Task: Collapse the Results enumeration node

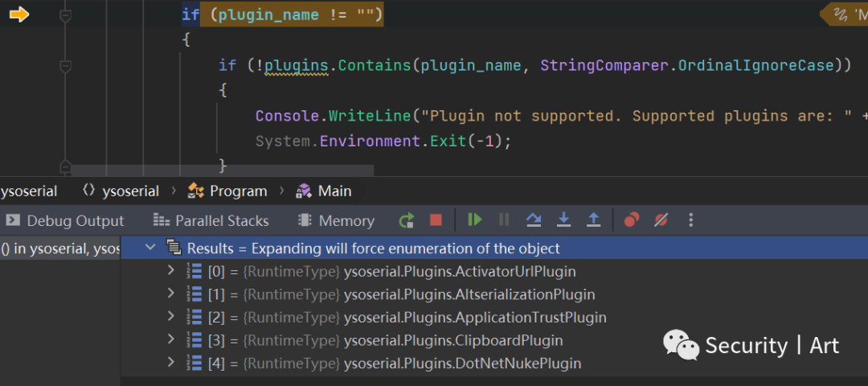Action: (x=150, y=248)
